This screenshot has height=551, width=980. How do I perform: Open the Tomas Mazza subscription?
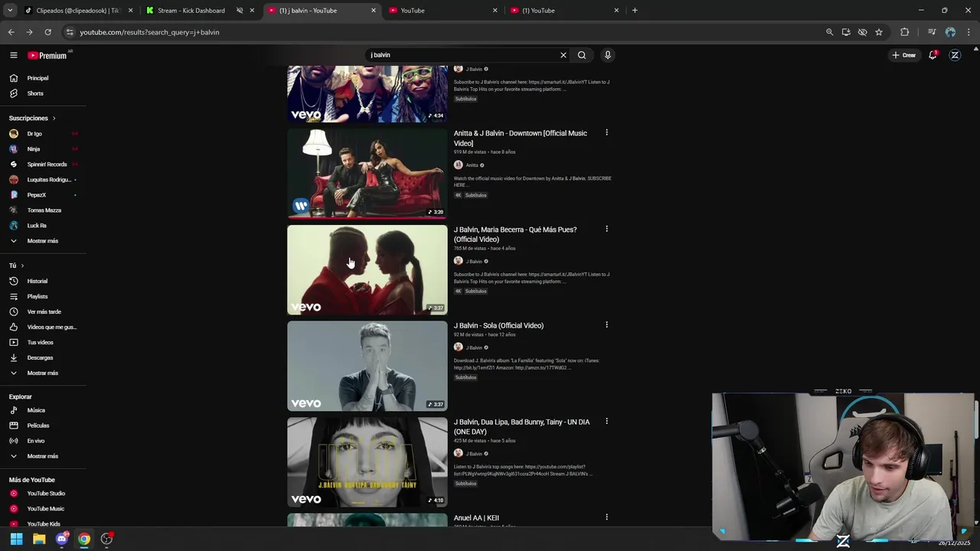43,210
